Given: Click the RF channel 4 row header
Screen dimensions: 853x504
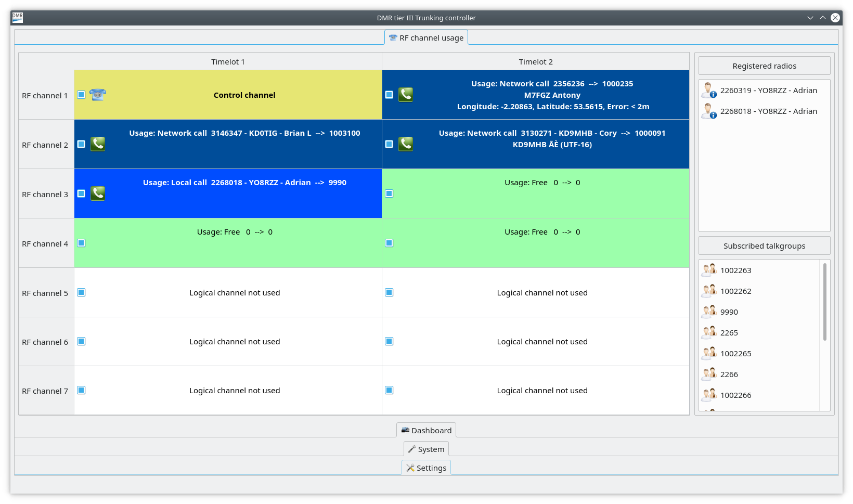Looking at the screenshot, I should (46, 243).
